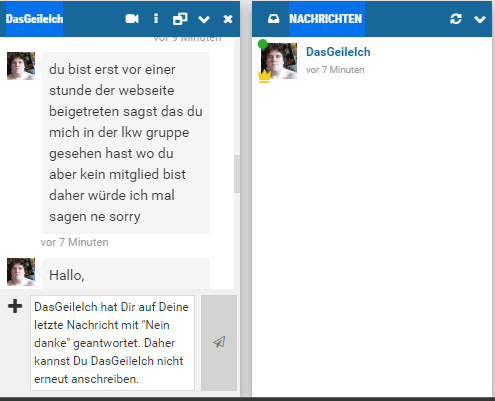Click avatar next to 'du bist erst' message
Image resolution: width=495 pixels, height=401 pixels.
click(x=21, y=66)
